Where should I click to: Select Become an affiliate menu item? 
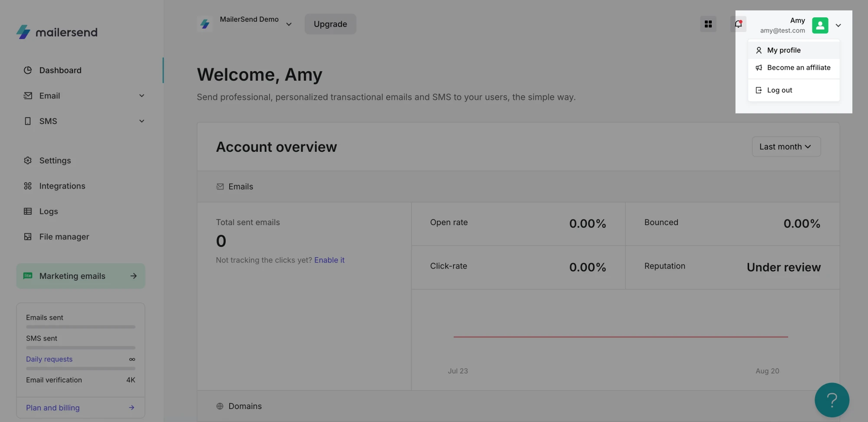[798, 68]
